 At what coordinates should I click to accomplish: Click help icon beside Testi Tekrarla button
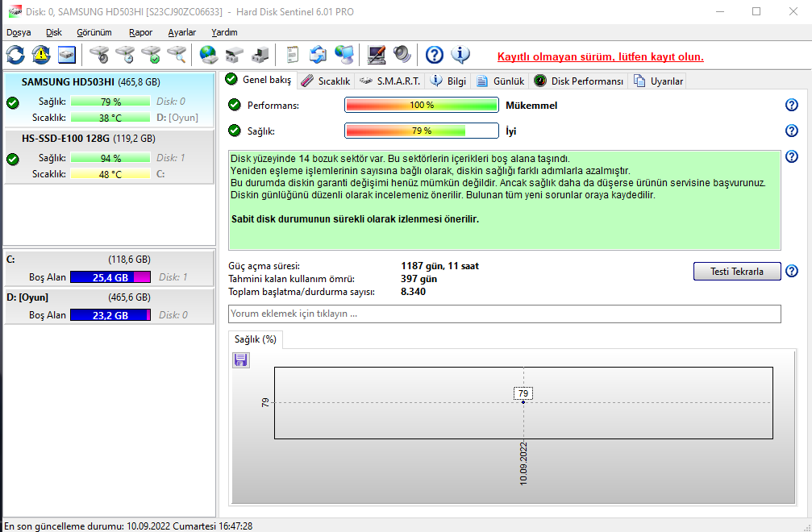tap(791, 271)
